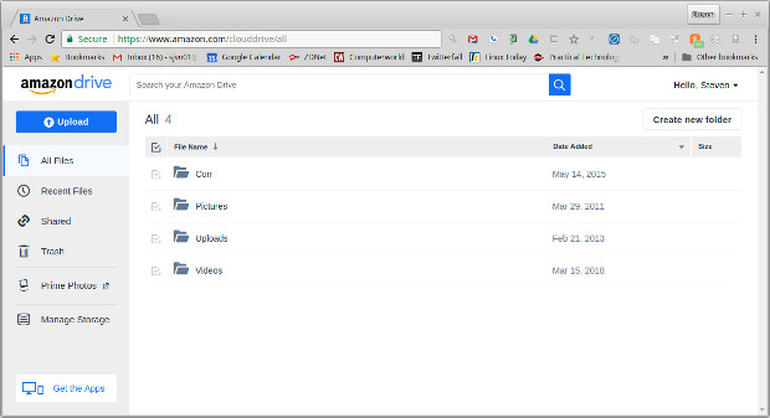Screen dimensions: 770x418
Task: Open Manage Storage in the sidebar
Action: tap(66, 319)
